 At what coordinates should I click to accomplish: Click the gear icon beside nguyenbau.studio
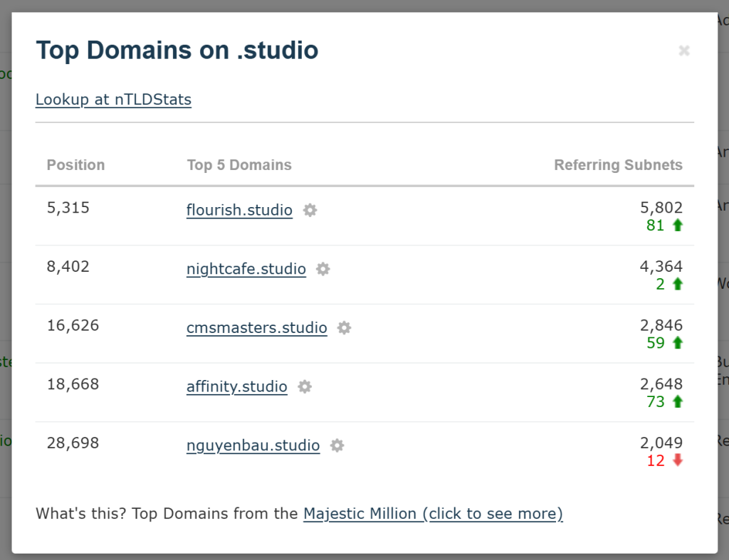[337, 445]
